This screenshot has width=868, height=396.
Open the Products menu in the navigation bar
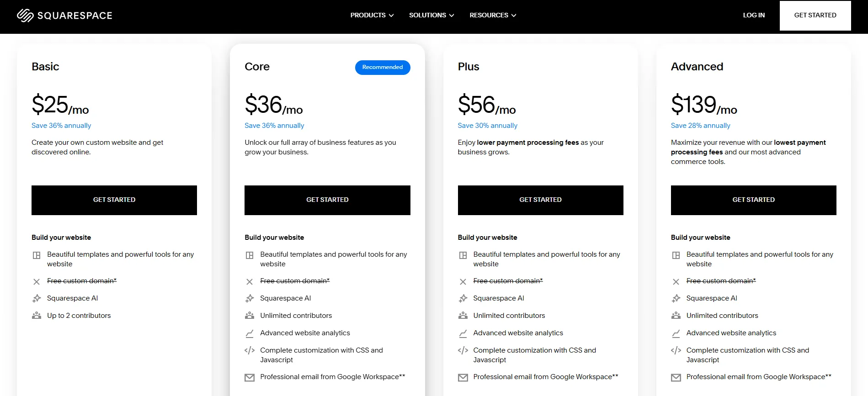coord(368,15)
